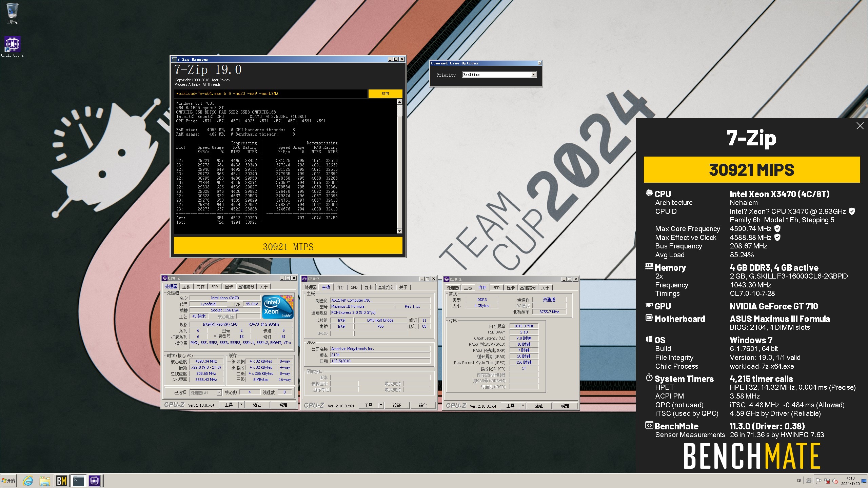Open Windows Explorer folder icon on taskbar
The width and height of the screenshot is (868, 488).
[45, 481]
